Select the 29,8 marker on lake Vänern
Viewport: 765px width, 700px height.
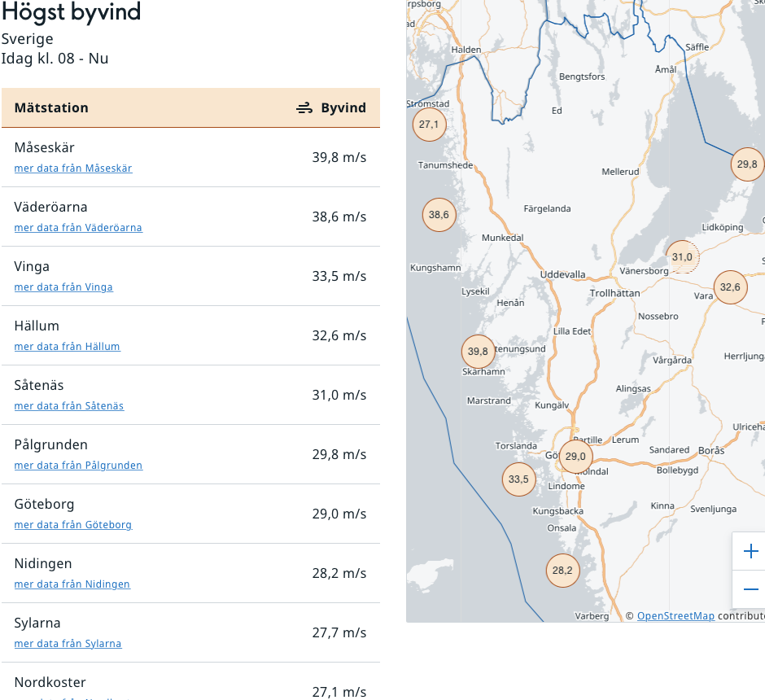[747, 164]
